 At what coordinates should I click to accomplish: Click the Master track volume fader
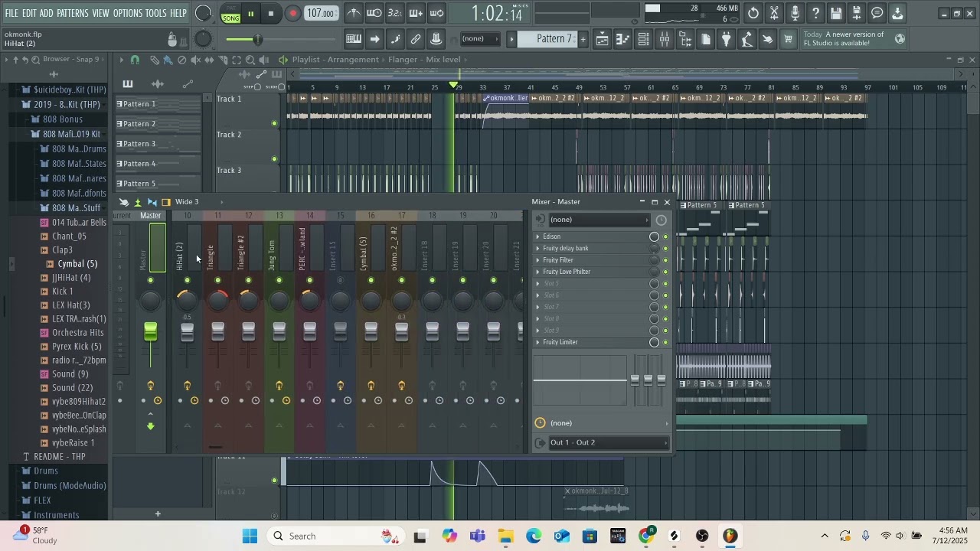click(150, 331)
